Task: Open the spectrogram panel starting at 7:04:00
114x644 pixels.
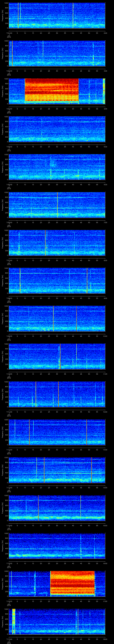Action: [57, 129]
